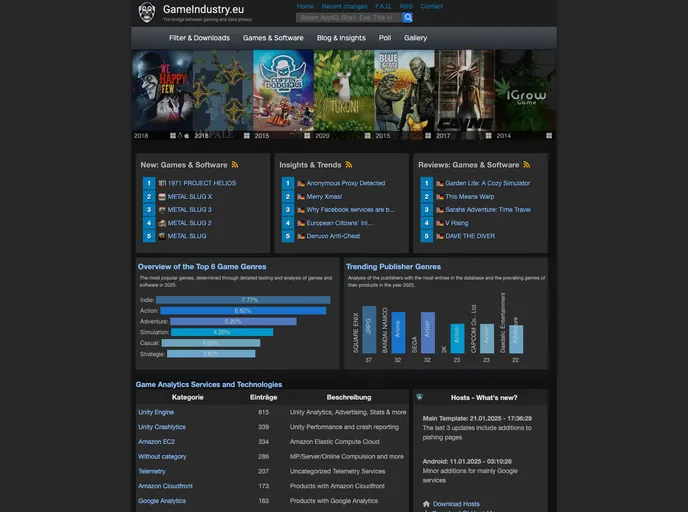Image resolution: width=688 pixels, height=512 pixels.
Task: Click the METAL SLUG 2 game icon
Action: [x=162, y=223]
